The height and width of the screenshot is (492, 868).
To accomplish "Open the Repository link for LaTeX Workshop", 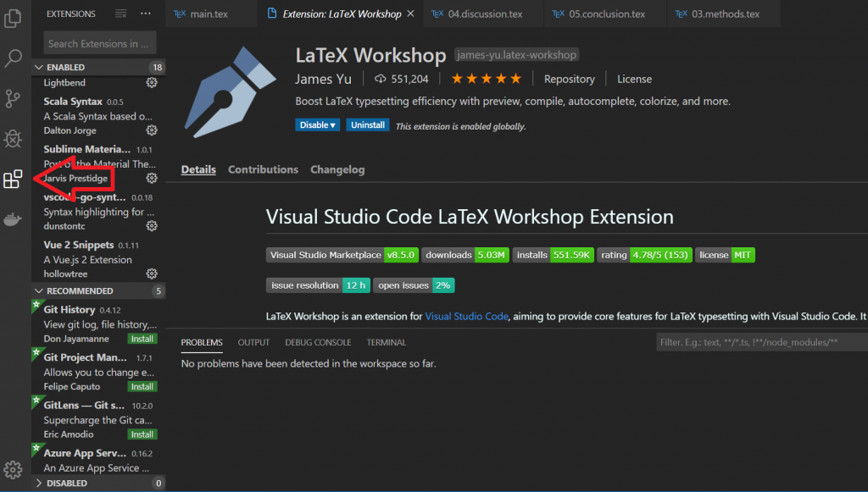I will (x=569, y=79).
